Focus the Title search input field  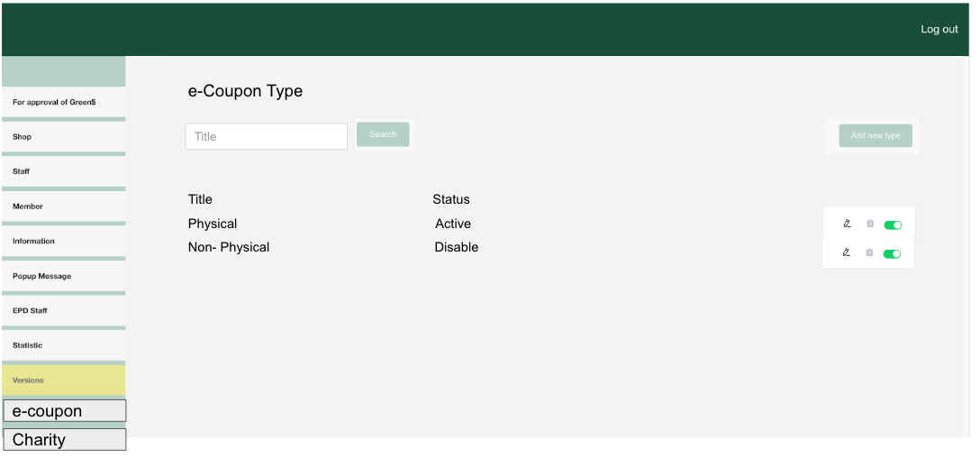pyautogui.click(x=267, y=137)
